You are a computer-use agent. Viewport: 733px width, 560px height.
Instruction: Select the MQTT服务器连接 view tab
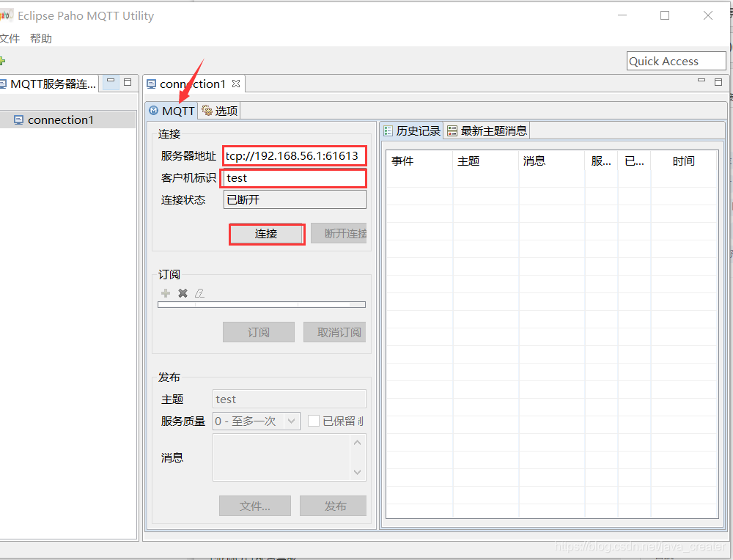pyautogui.click(x=48, y=84)
